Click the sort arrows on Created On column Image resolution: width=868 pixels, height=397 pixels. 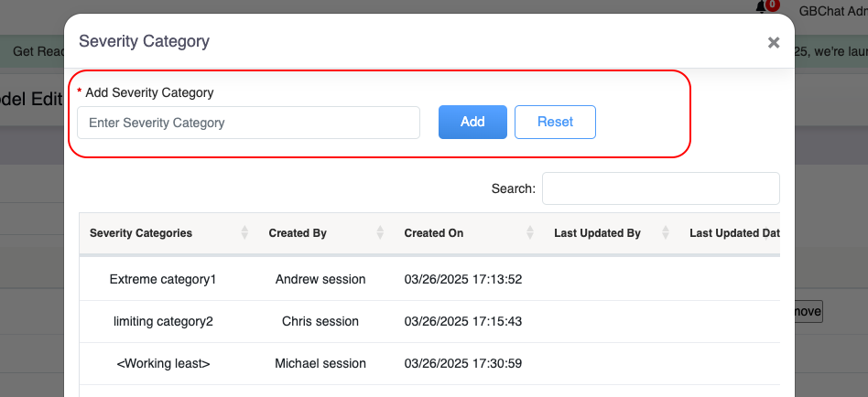[x=529, y=233]
